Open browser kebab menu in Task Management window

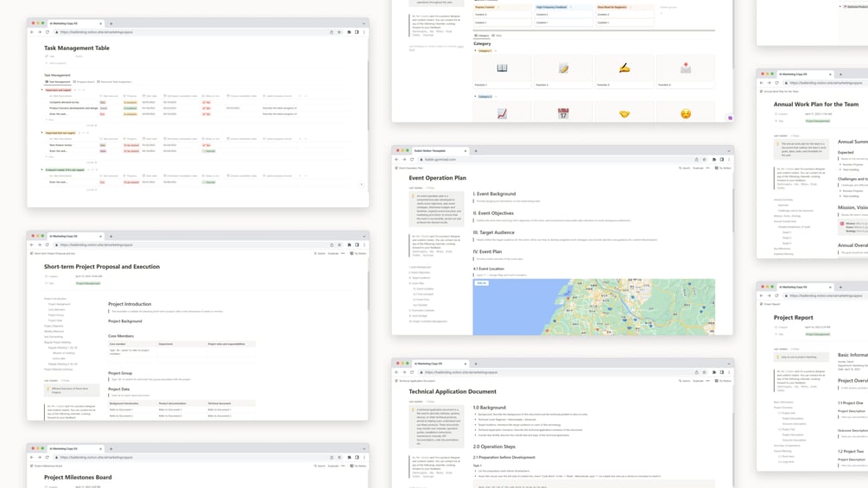pyautogui.click(x=364, y=32)
